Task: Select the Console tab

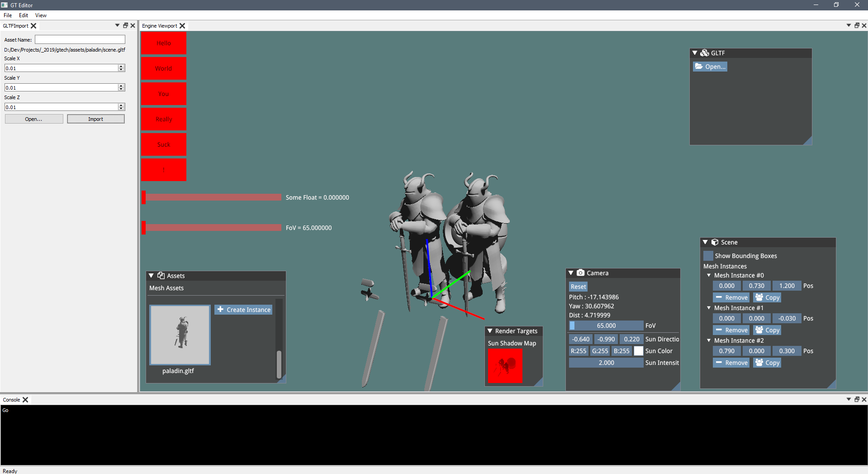Action: coord(11,400)
